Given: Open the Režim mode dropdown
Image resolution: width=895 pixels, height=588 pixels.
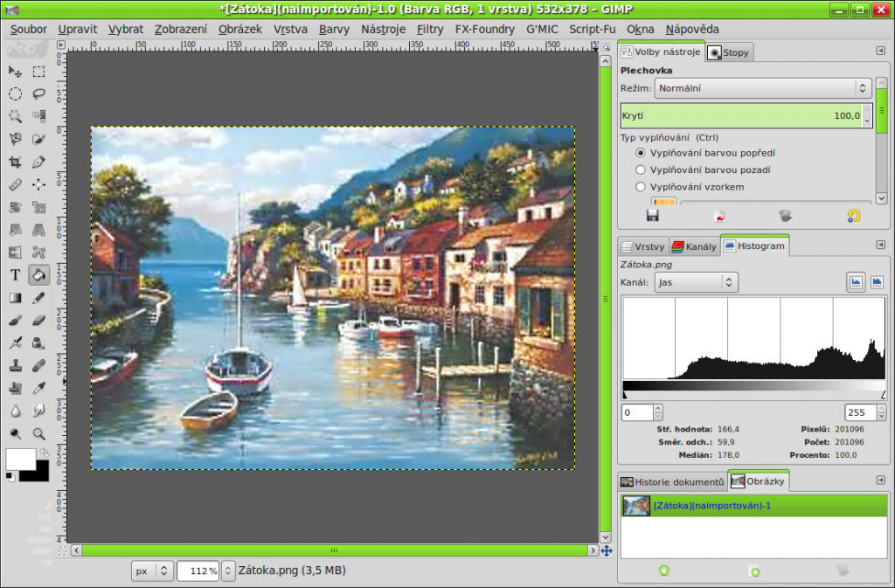Looking at the screenshot, I should [x=762, y=88].
